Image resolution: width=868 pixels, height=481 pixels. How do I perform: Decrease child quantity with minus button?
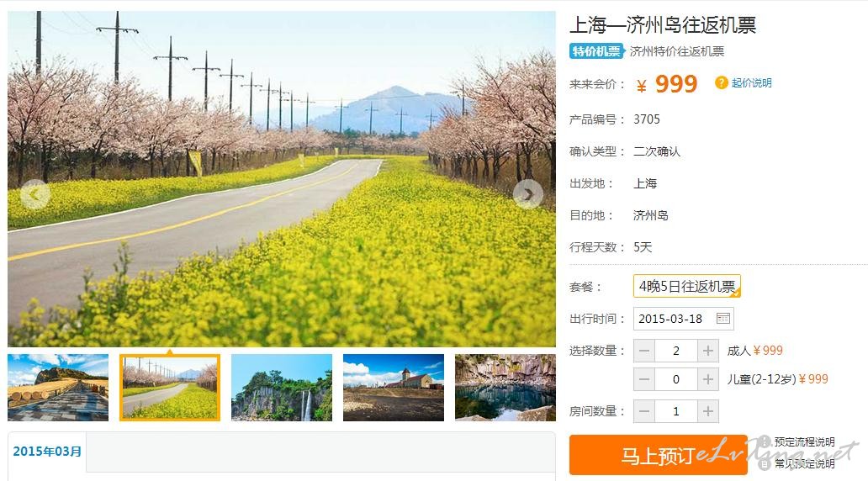[x=643, y=380]
